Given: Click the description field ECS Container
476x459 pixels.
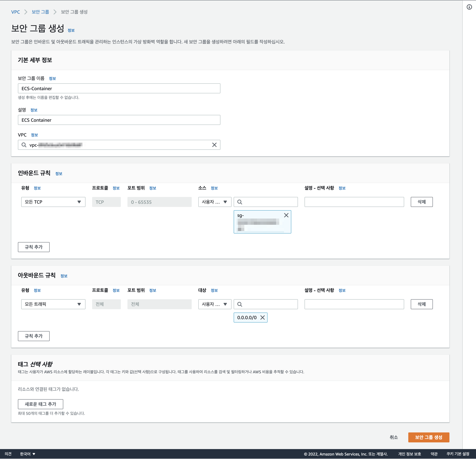Looking at the screenshot, I should click(x=119, y=120).
